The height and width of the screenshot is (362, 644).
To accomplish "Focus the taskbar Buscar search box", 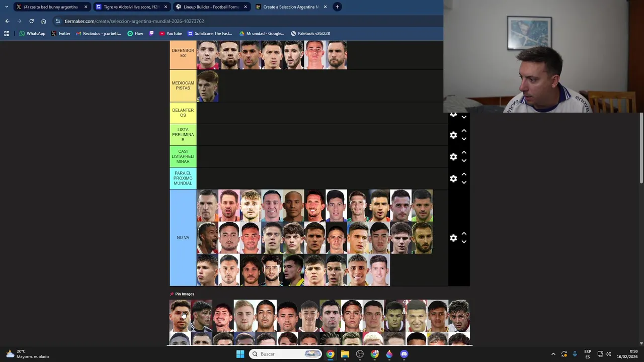I will point(286,354).
